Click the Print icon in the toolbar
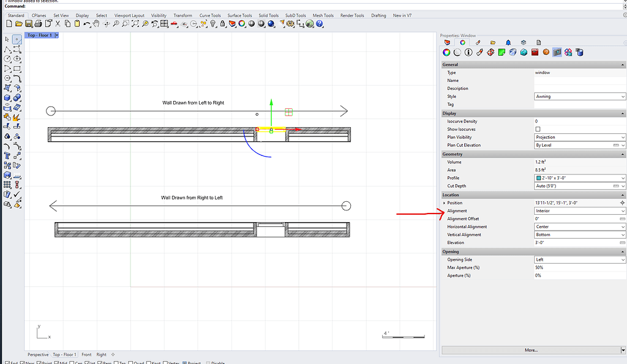Screen dimensions: 627x364 [x=38, y=23]
